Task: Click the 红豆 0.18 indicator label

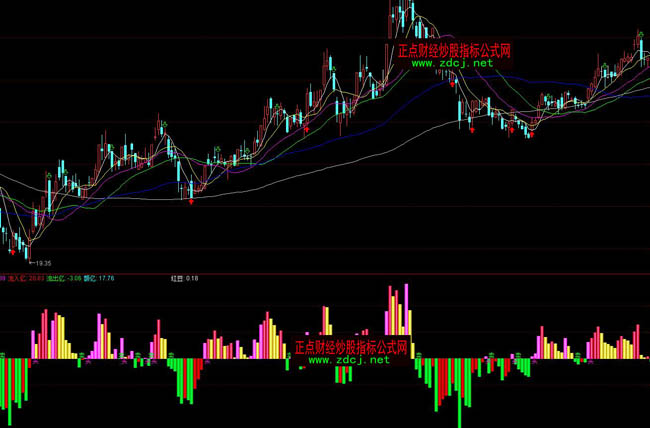Action: click(185, 279)
